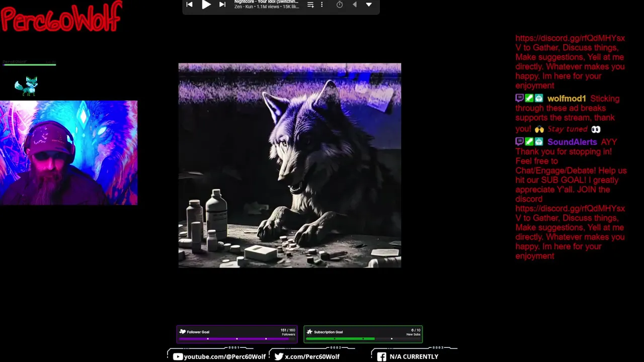Click the raised hands emoji in chat

pyautogui.click(x=539, y=129)
